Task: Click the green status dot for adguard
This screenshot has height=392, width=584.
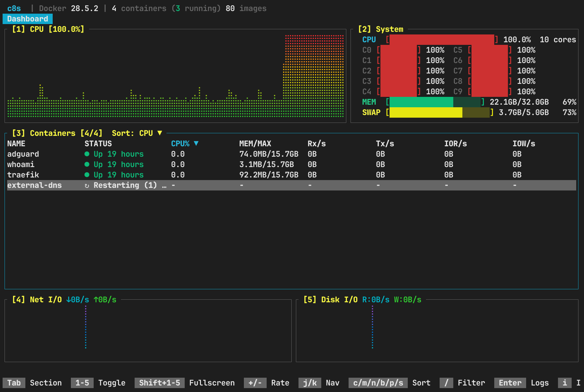Action: coord(87,154)
